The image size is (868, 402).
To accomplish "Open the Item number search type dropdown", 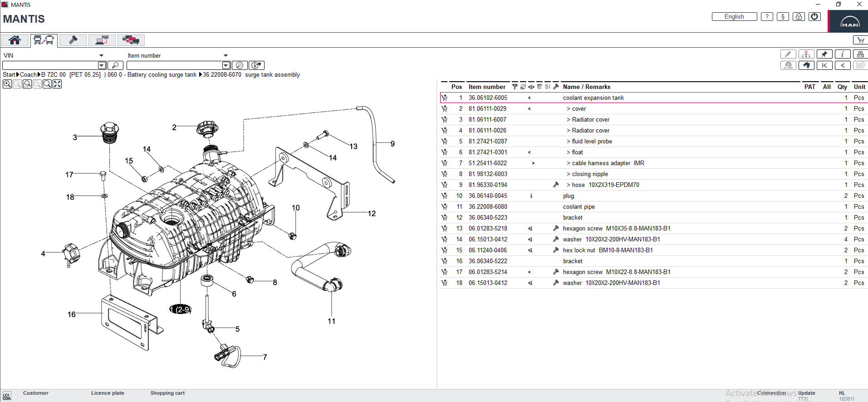I will click(x=226, y=55).
